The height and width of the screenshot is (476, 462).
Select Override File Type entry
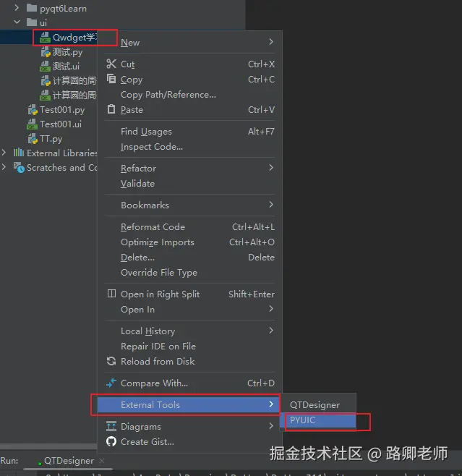189,272
